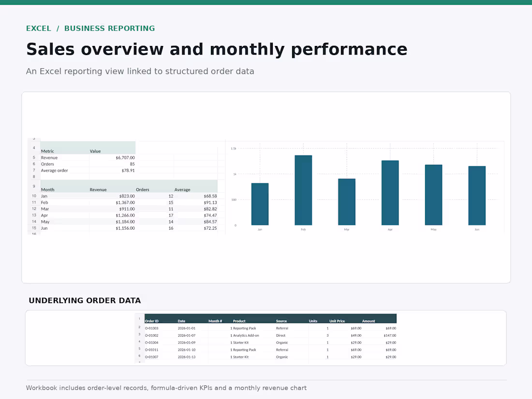Select the 'Amount' column header

click(379, 319)
